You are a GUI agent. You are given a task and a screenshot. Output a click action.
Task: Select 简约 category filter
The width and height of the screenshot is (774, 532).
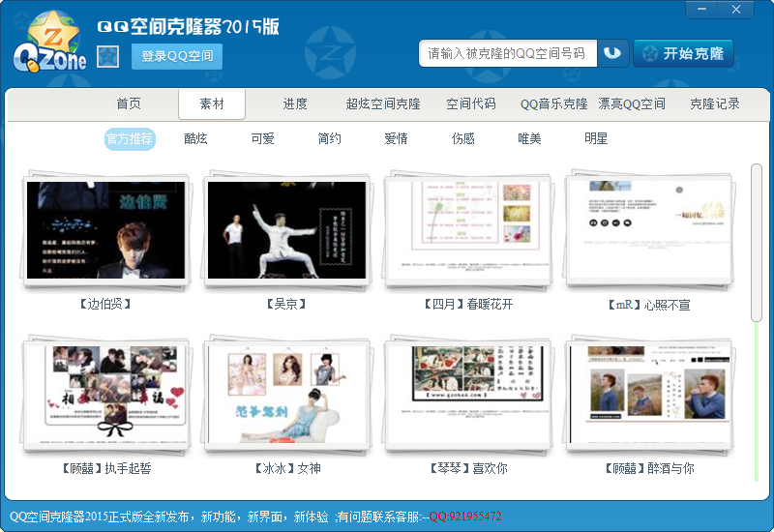(329, 138)
